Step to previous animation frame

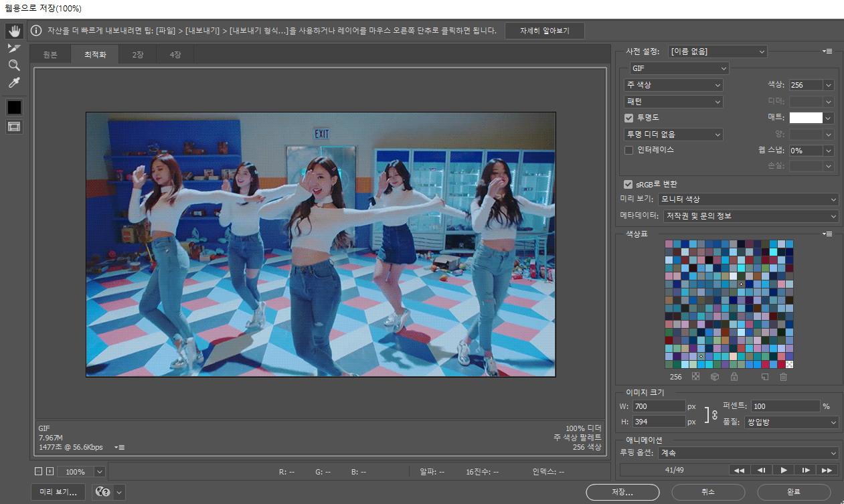pos(762,470)
